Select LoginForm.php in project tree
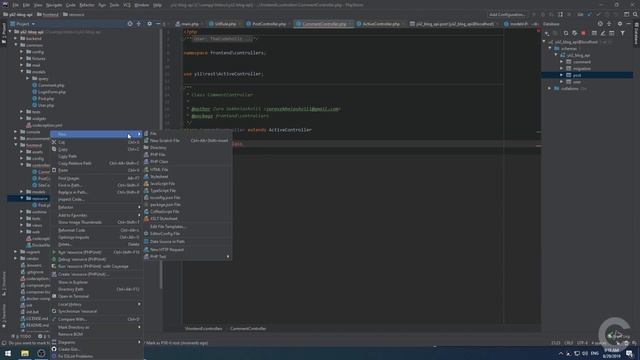640x360 pixels. [51, 92]
